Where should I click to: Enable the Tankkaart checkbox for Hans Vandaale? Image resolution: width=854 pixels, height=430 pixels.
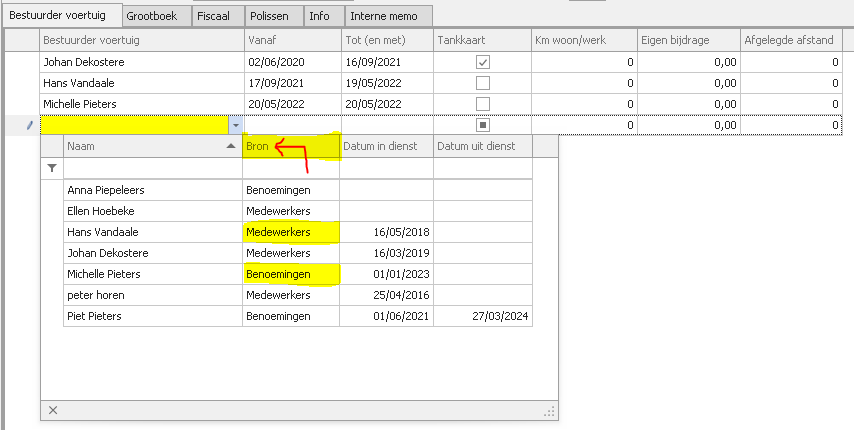(483, 83)
